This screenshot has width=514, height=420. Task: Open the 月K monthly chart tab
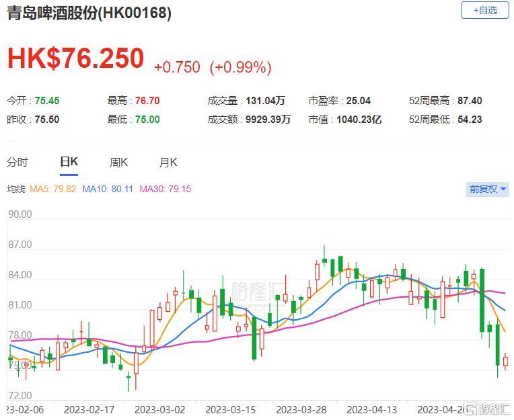pos(168,163)
